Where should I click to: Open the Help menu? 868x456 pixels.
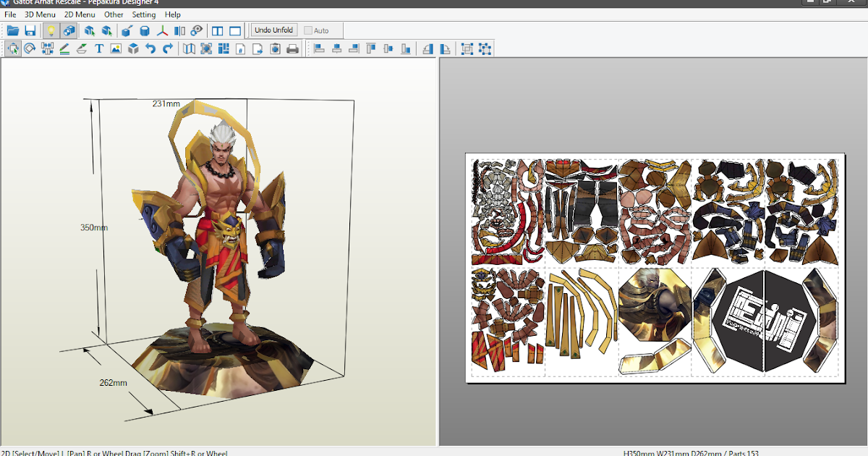pos(173,14)
